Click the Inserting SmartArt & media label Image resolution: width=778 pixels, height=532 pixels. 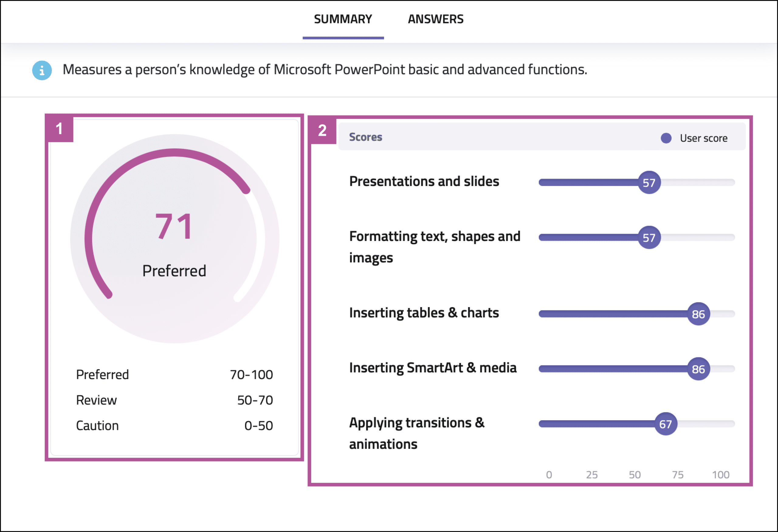(432, 367)
